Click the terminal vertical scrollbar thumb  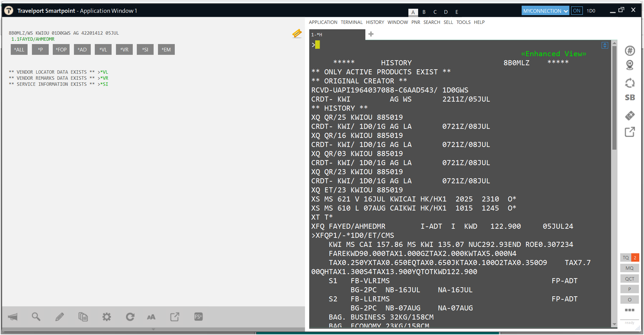click(x=614, y=98)
